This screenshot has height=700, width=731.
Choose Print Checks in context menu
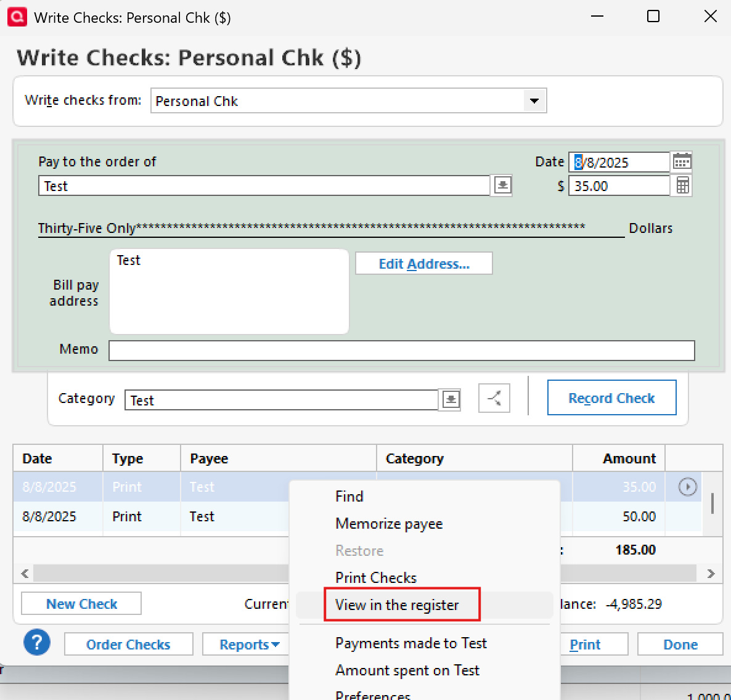(x=376, y=577)
